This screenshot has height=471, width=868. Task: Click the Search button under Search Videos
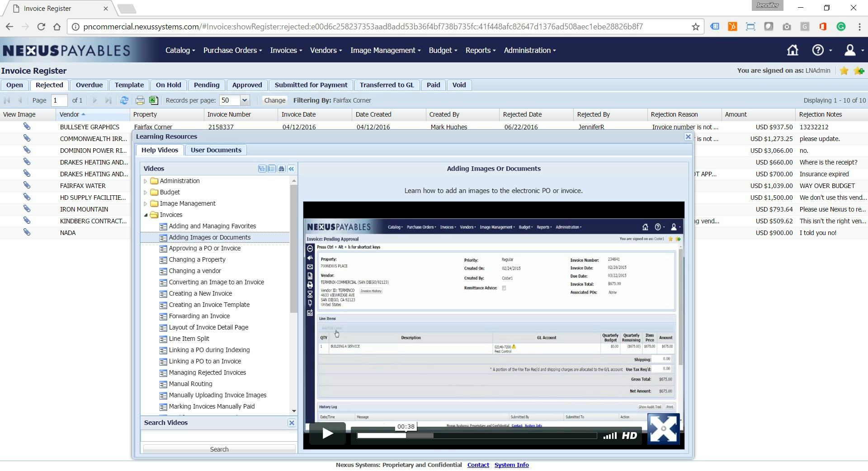(219, 449)
